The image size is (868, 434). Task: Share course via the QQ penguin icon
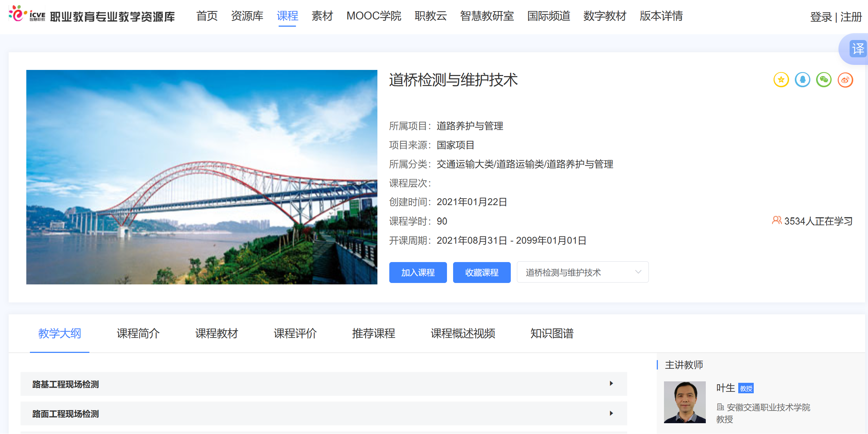(x=802, y=80)
